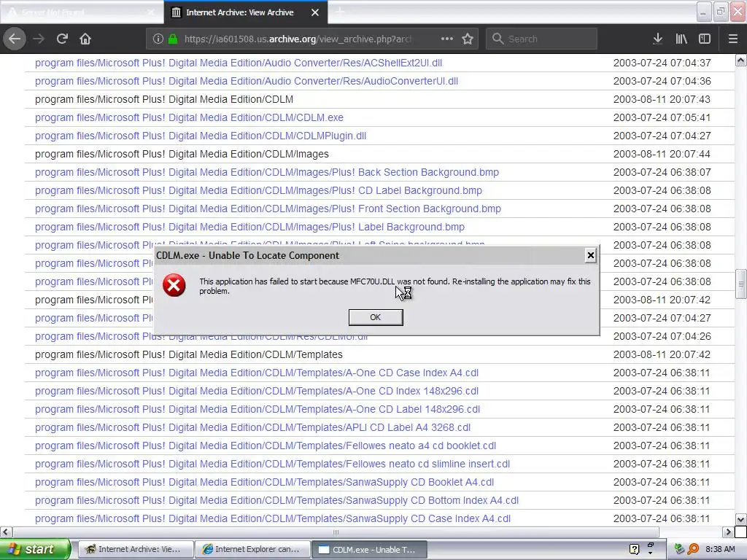Toggle the sidebar view

click(705, 39)
